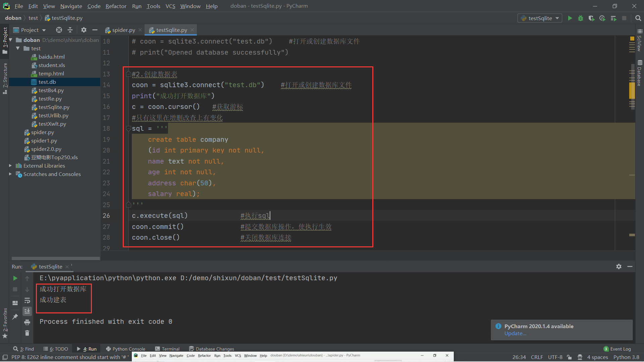Open Project panel settings gear
Screen dimensions: 644x362
click(84, 30)
